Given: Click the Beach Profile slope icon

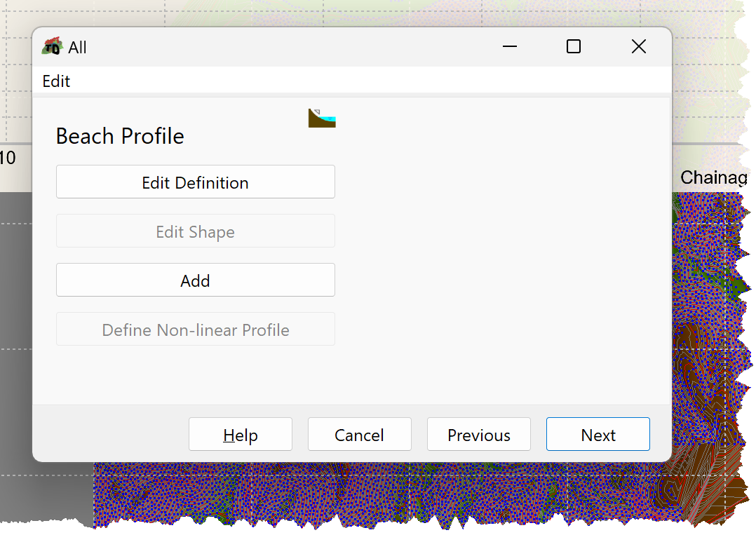Looking at the screenshot, I should [x=322, y=118].
